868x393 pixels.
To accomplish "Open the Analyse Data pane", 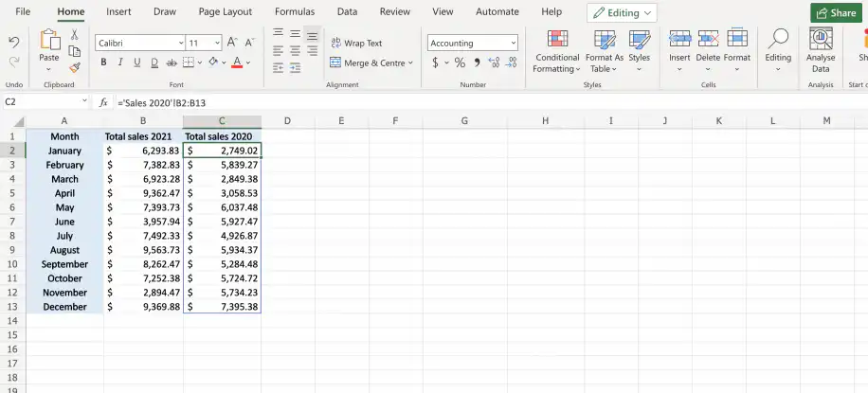I will pos(821,50).
